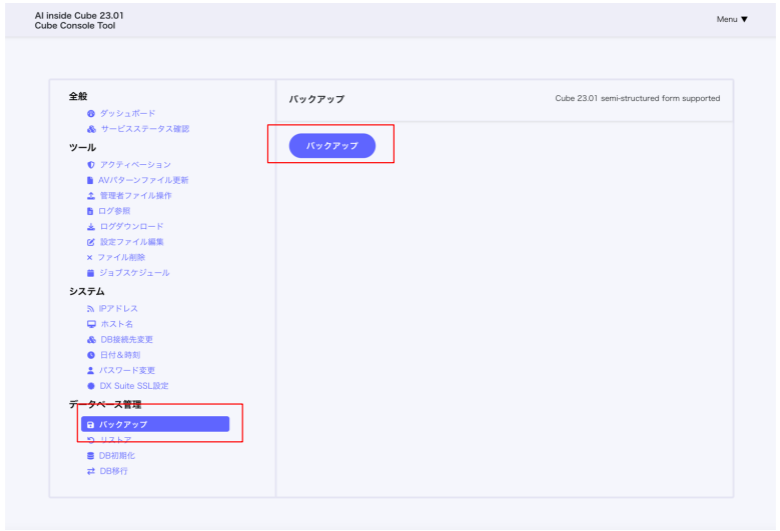Click the user icon next to パスワード変更
Viewport: 780px width, 531px height.
(91, 371)
